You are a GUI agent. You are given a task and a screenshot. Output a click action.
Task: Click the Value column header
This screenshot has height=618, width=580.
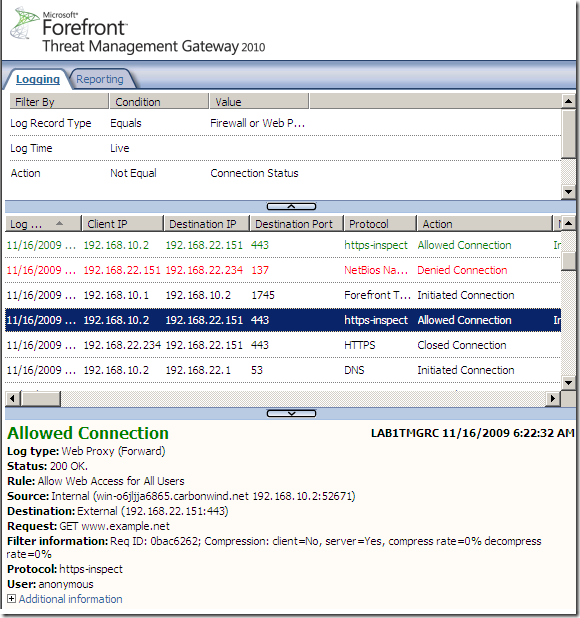[x=259, y=101]
